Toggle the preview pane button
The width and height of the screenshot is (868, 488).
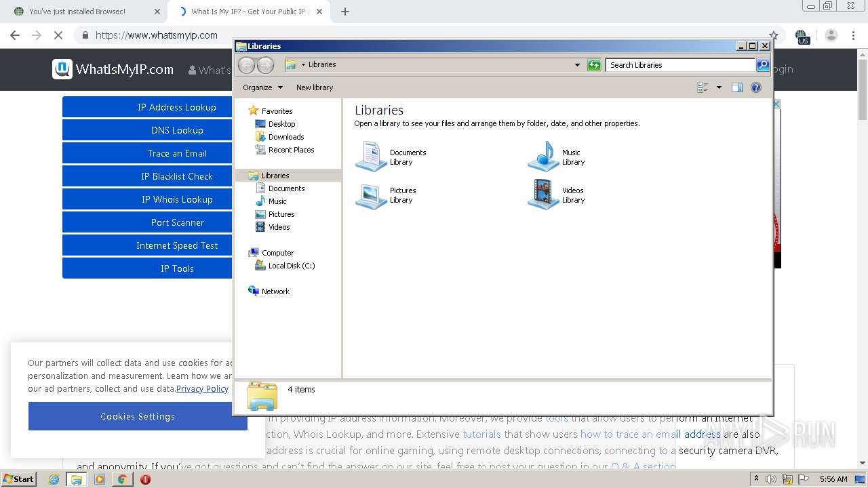coord(737,87)
